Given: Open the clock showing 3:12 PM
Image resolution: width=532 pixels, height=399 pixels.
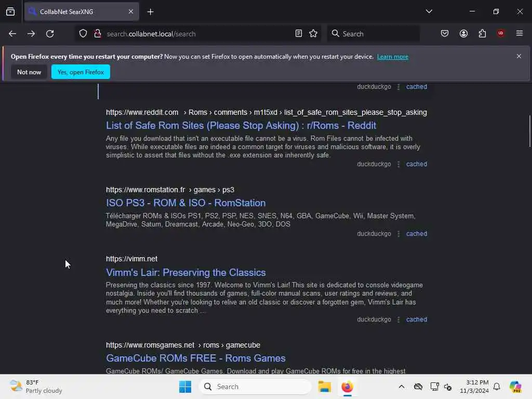Looking at the screenshot, I should (474, 387).
